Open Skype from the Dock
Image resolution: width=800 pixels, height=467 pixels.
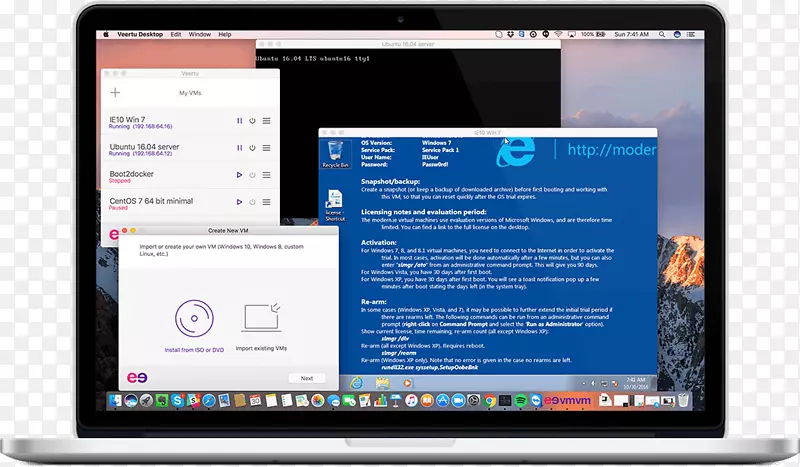(x=178, y=400)
